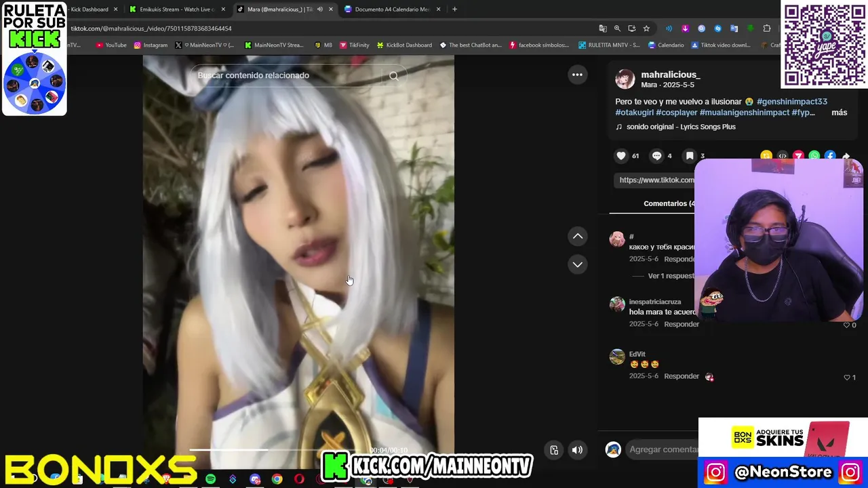This screenshot has height=488, width=868.
Task: Click the yellow repost icon
Action: 766,156
